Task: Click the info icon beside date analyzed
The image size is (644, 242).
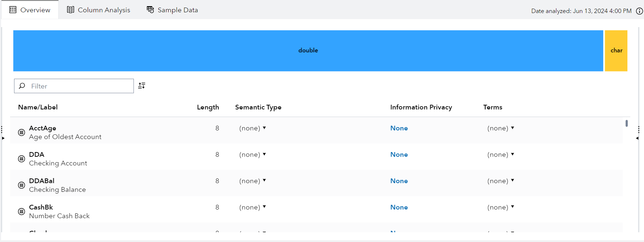Action: pyautogui.click(x=639, y=11)
